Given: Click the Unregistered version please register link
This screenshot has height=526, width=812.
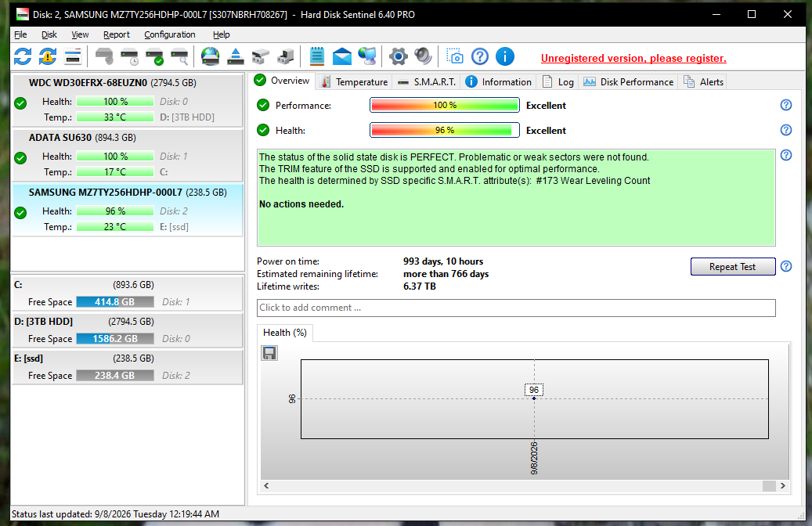Looking at the screenshot, I should (633, 58).
